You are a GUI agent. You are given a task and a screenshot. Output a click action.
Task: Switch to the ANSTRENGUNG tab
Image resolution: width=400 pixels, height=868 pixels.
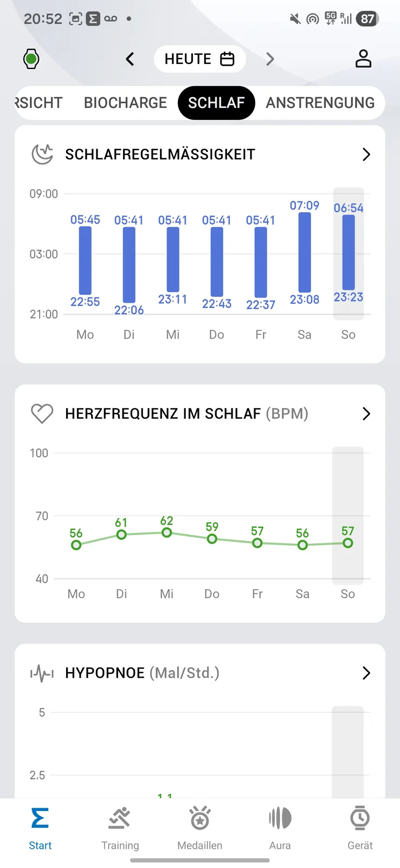(320, 103)
